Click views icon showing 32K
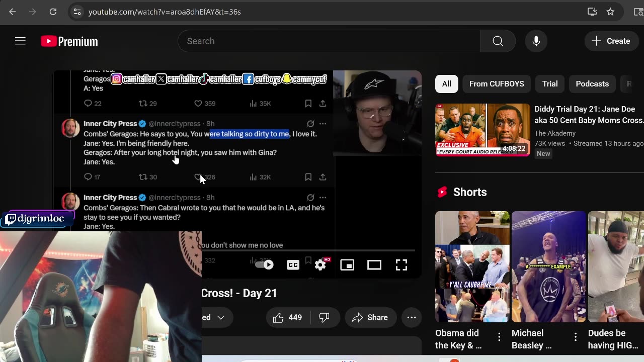644x362 pixels. [x=254, y=177]
